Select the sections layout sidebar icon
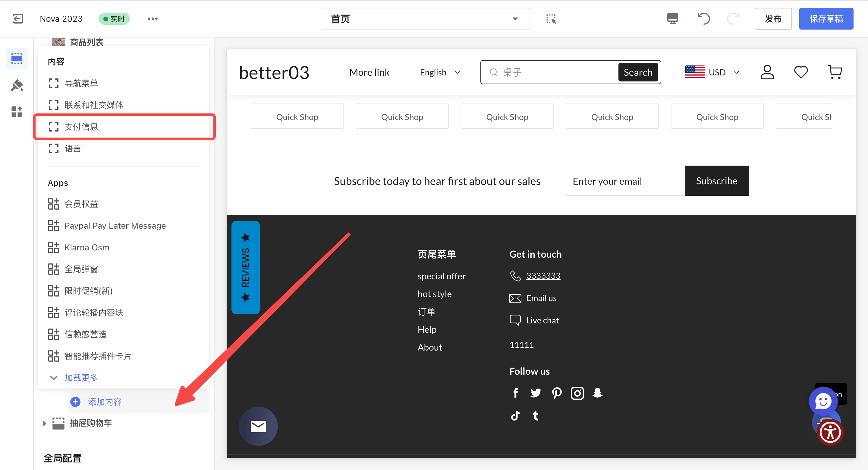This screenshot has height=470, width=868. [17, 59]
